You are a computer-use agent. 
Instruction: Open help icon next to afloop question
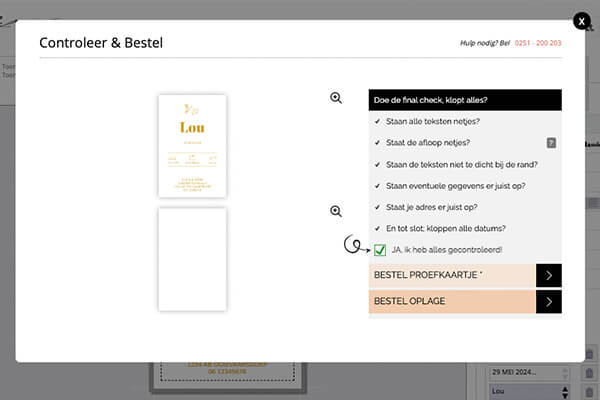tap(550, 143)
